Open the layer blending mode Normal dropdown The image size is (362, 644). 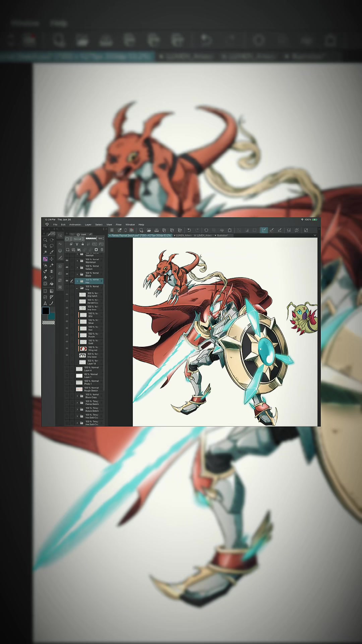79,239
